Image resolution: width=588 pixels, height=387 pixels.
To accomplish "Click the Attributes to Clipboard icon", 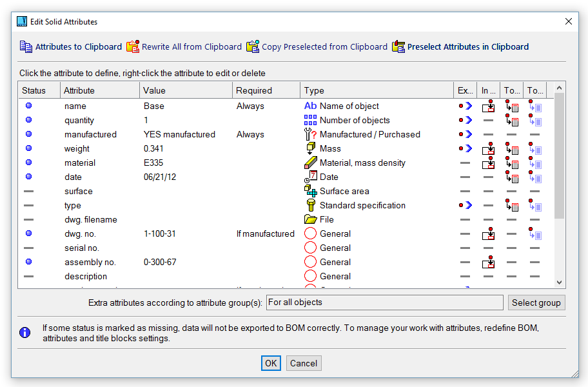I will [26, 46].
